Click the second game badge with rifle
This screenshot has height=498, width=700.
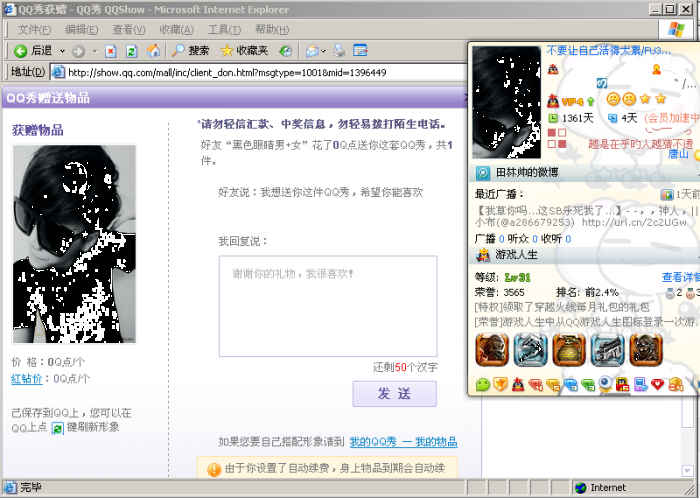pyautogui.click(x=530, y=350)
